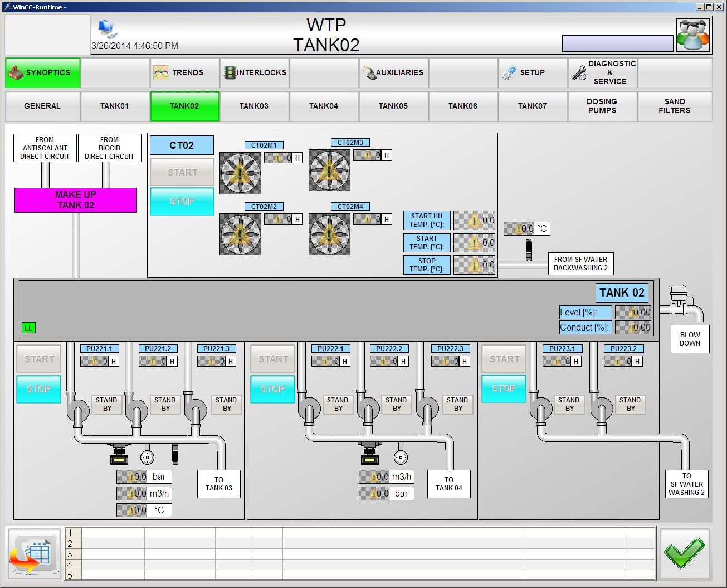
Task: Switch to the TANK03 tab
Action: click(x=254, y=106)
